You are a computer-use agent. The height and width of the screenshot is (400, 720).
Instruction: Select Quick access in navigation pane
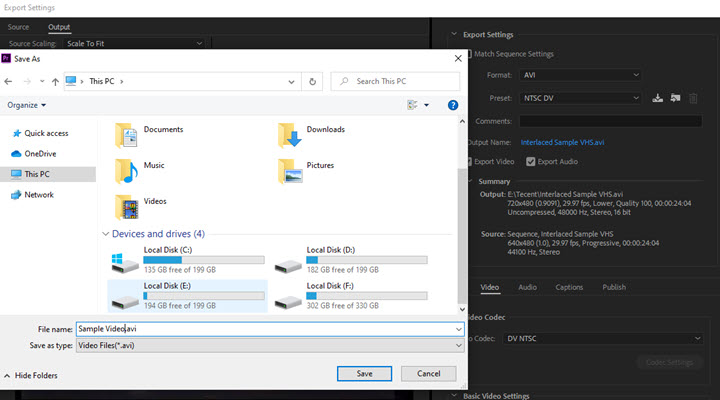pos(41,133)
